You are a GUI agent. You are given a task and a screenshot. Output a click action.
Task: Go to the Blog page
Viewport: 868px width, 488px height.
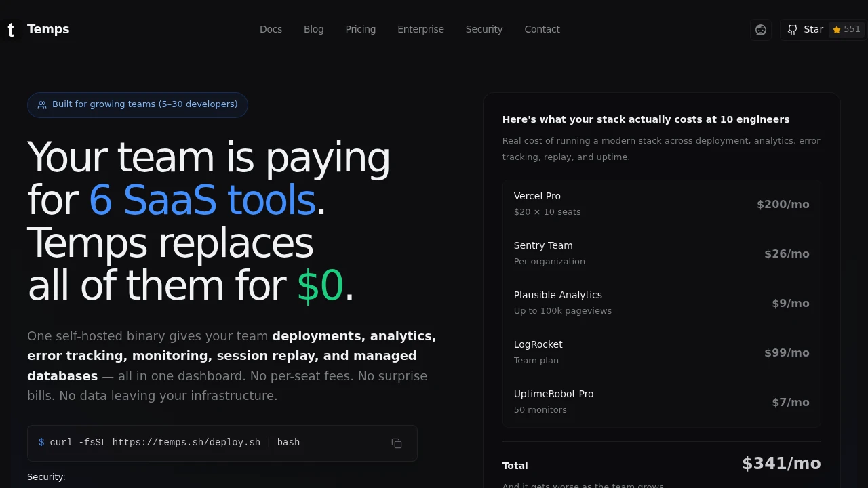pos(314,29)
